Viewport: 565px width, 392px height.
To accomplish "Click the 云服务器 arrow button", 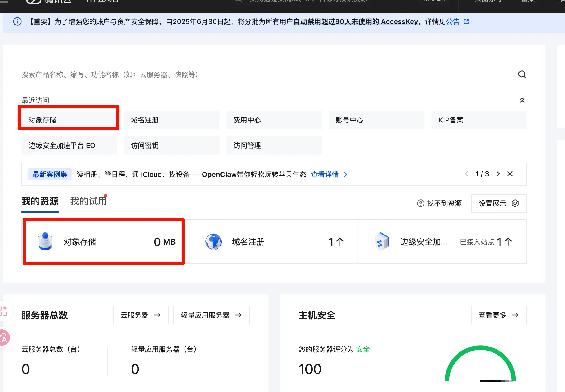I will (x=141, y=315).
